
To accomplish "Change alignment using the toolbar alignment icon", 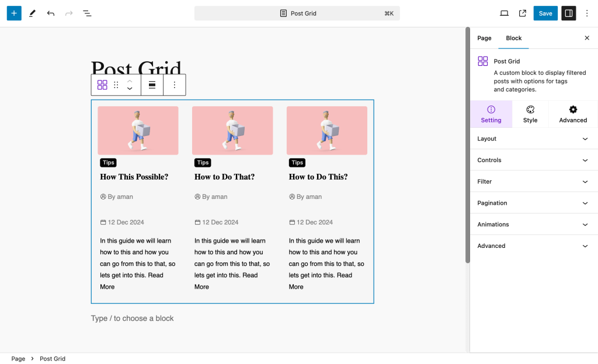I will pos(152,85).
